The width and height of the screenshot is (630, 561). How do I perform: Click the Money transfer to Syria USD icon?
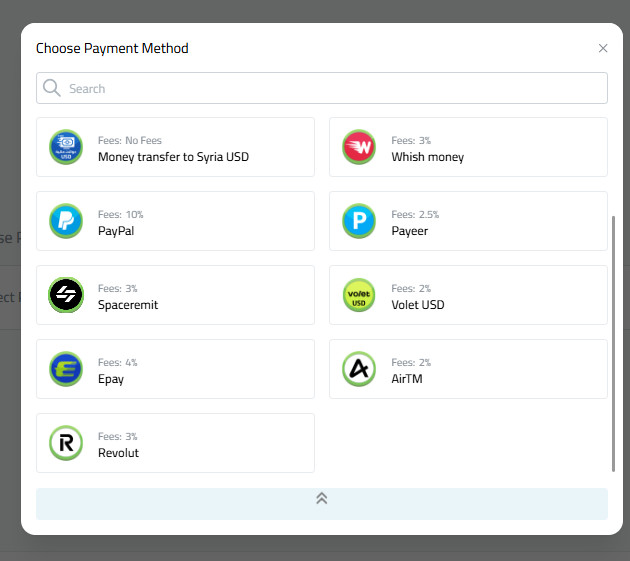pos(66,147)
